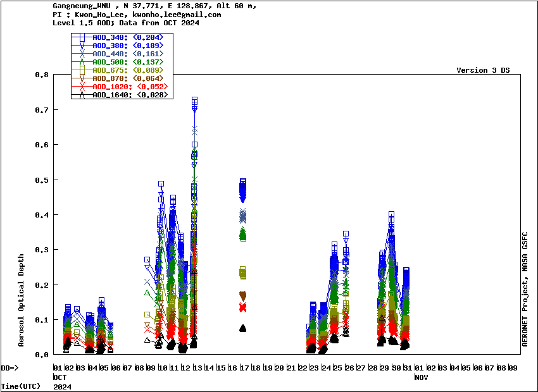Select the brown AOD_870 triangles on Oct 17

click(243, 296)
